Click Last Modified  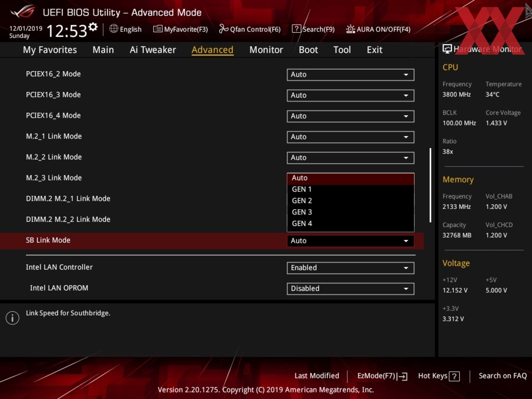coord(316,376)
